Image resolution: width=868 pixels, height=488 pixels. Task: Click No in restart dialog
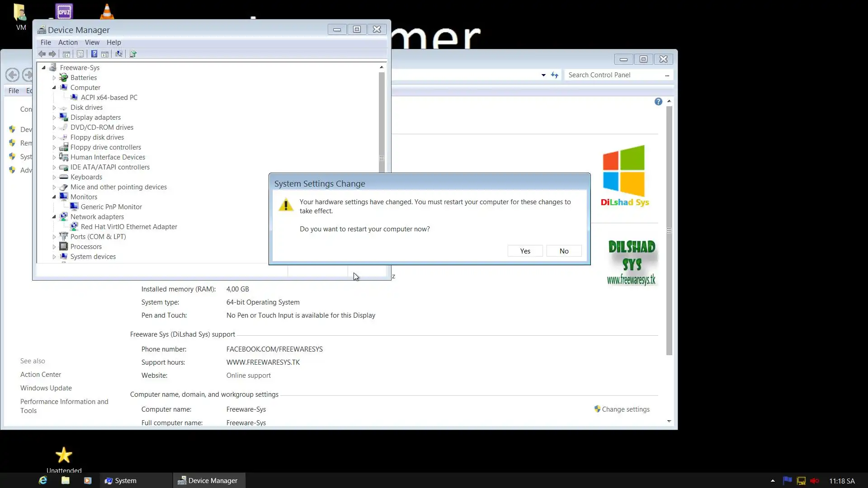pos(564,251)
